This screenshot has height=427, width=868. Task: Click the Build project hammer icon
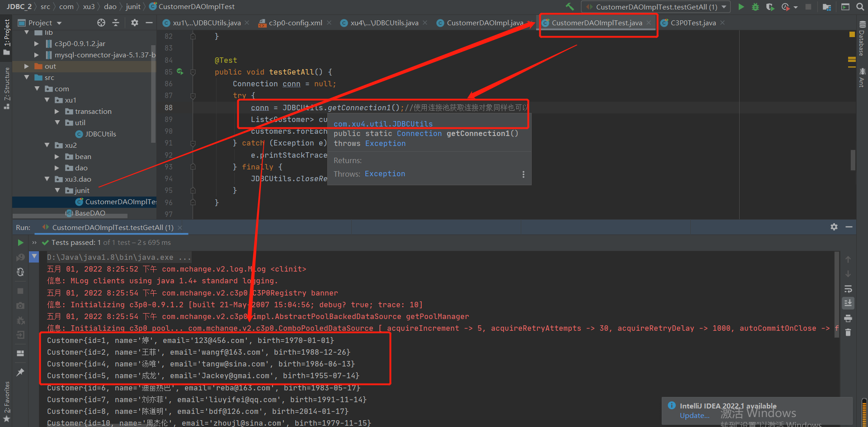[x=570, y=7]
